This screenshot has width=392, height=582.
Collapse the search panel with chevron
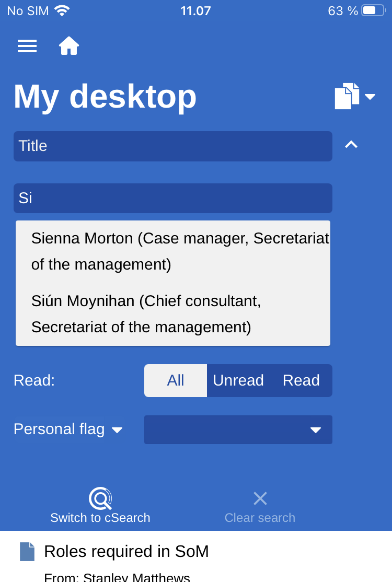point(351,145)
